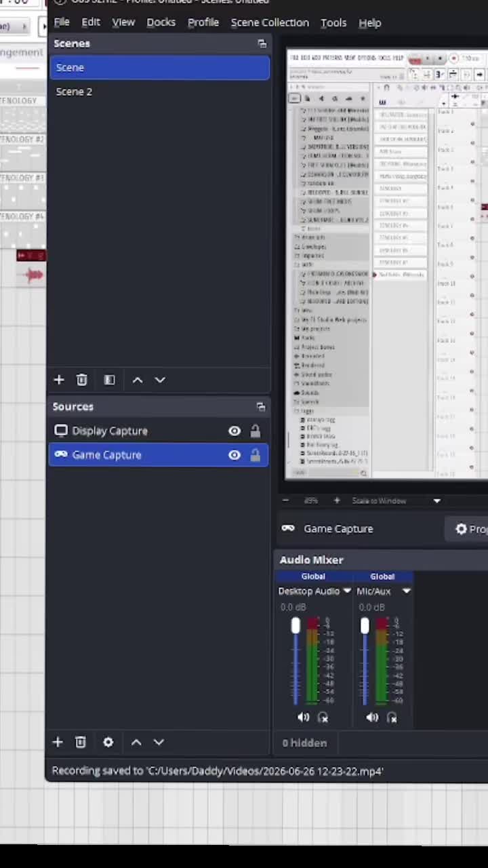Mute the Desktop Audio channel
488x868 pixels.
[303, 717]
